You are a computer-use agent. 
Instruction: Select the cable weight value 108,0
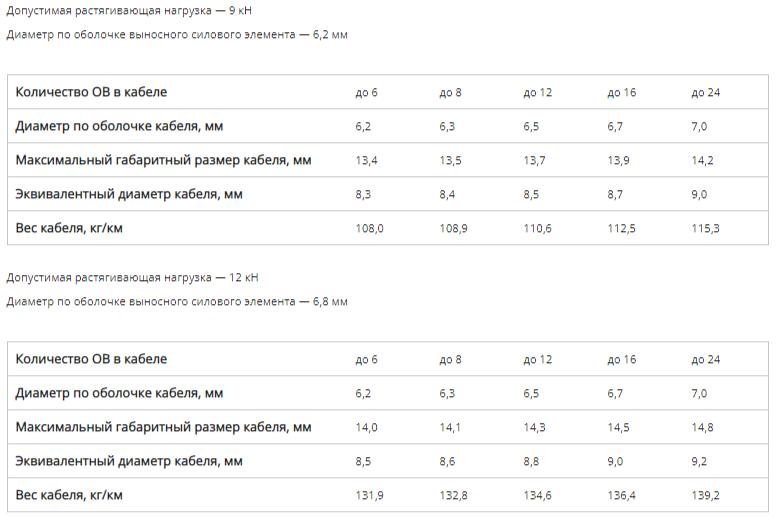click(x=369, y=229)
